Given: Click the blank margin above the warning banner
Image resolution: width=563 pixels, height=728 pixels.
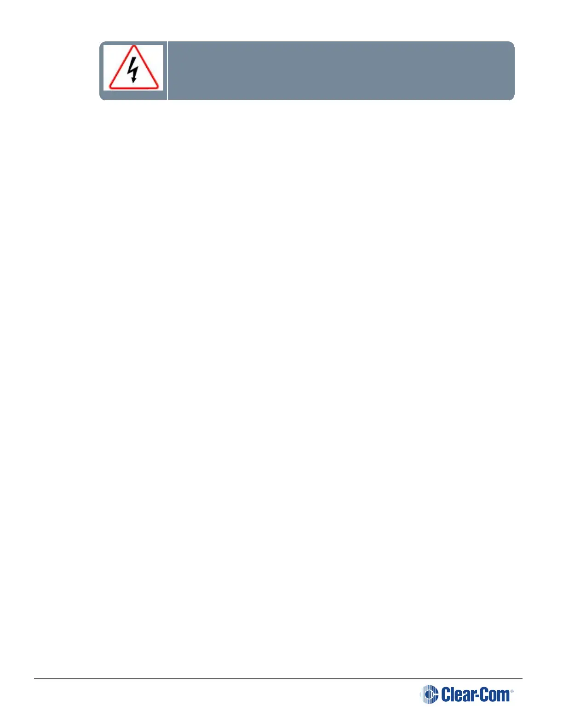Looking at the screenshot, I should (281, 20).
